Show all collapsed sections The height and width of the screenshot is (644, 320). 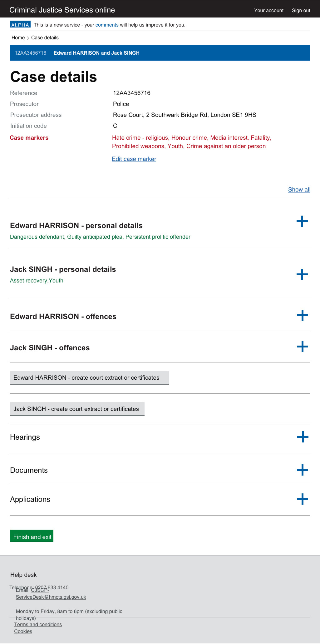coord(299,190)
